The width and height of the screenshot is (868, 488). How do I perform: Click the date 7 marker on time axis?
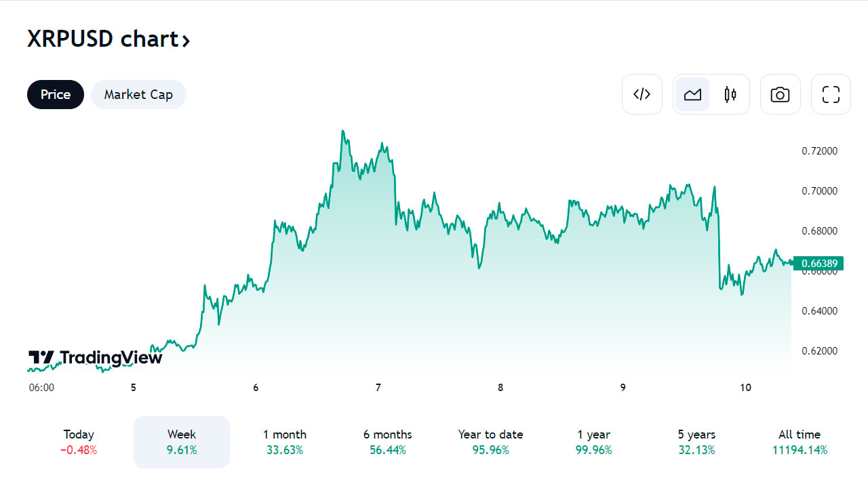[x=378, y=388]
